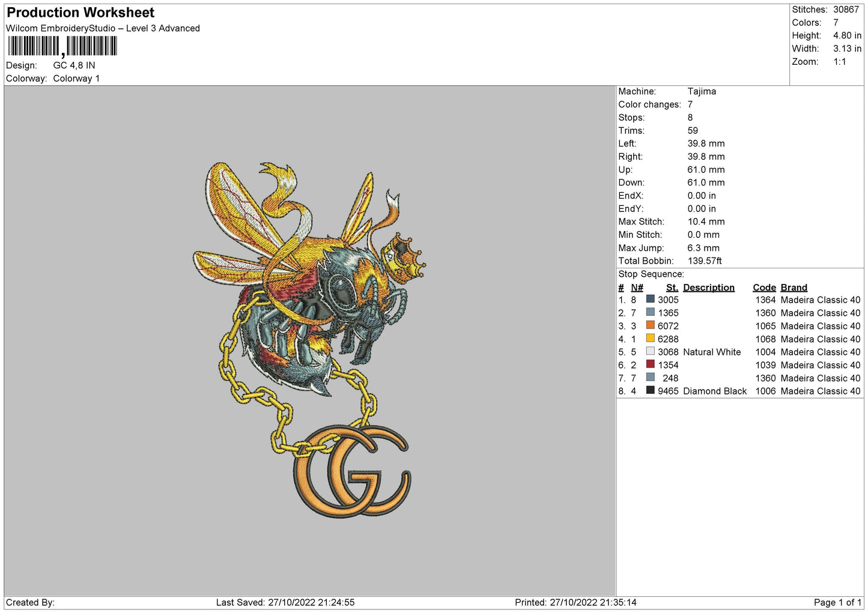Click the St. column header
Screen dimensions: 868x613
click(x=672, y=288)
